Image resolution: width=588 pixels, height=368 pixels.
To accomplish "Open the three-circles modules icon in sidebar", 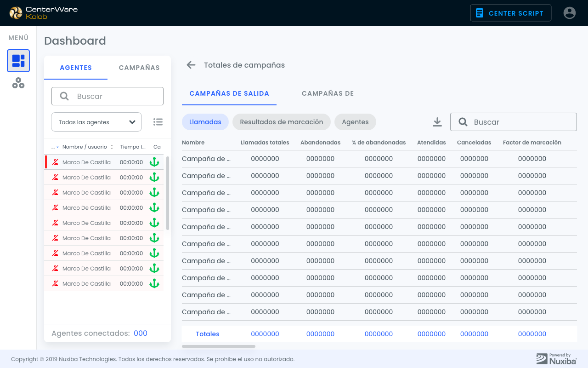I will pyautogui.click(x=18, y=83).
